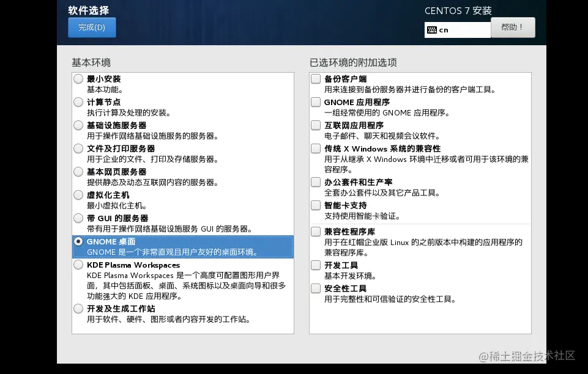Image resolution: width=588 pixels, height=374 pixels.
Task: Tick the 互联网应用程序 checkbox
Action: coord(316,125)
